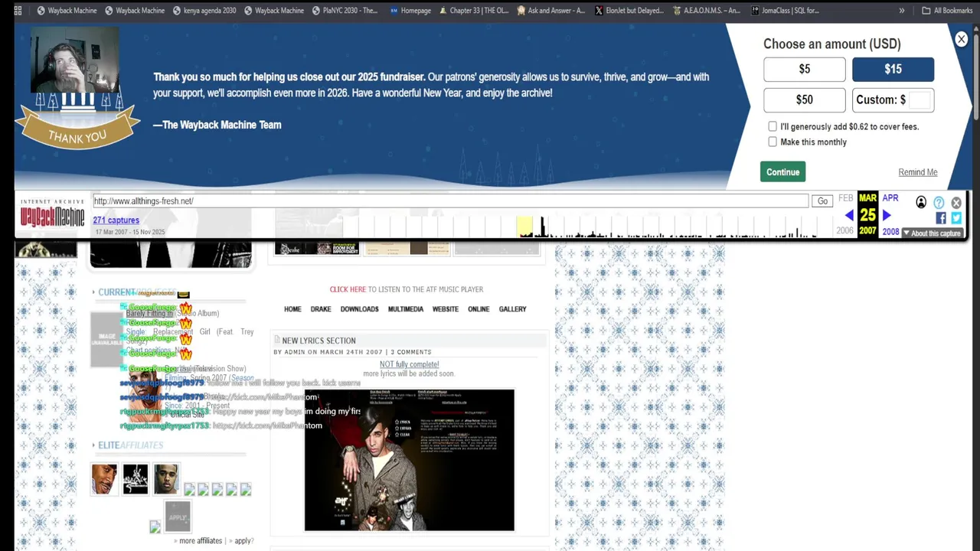The height and width of the screenshot is (551, 980).
Task: Click the apply? affiliates link
Action: (x=243, y=541)
